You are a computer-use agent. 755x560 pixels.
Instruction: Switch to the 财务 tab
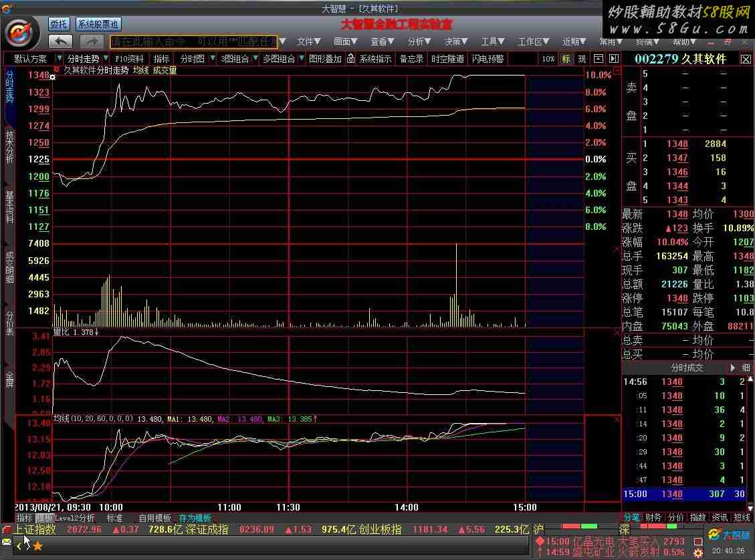coord(653,517)
